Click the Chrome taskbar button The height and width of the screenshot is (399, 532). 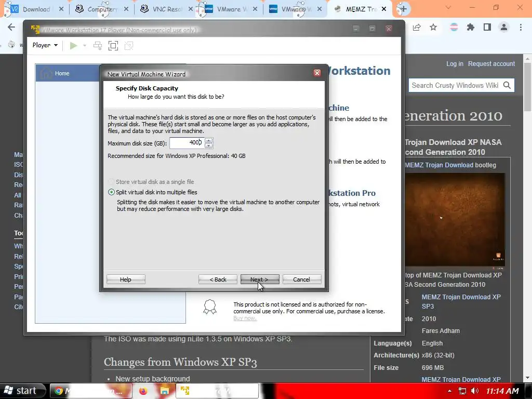91,391
